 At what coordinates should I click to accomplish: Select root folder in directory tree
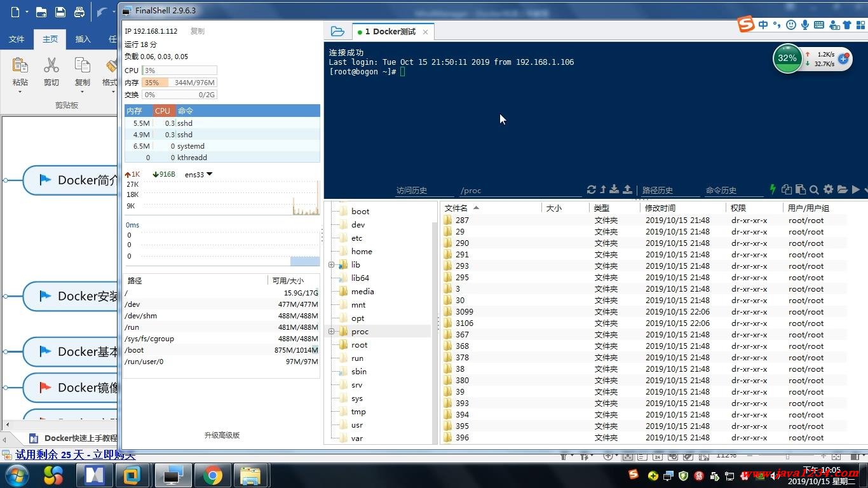click(x=359, y=345)
